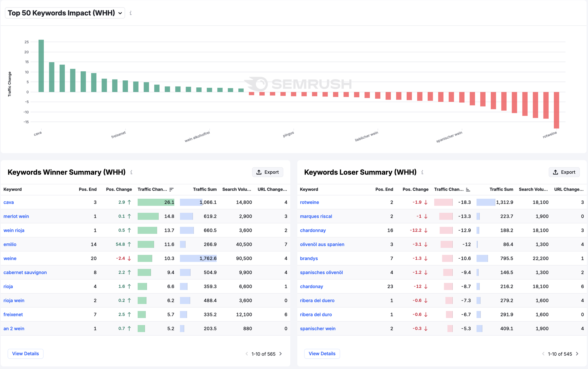Screen dimensions: 588x369
Task: Click info icon beside Keywords Loser Summary title
Action: (422, 172)
